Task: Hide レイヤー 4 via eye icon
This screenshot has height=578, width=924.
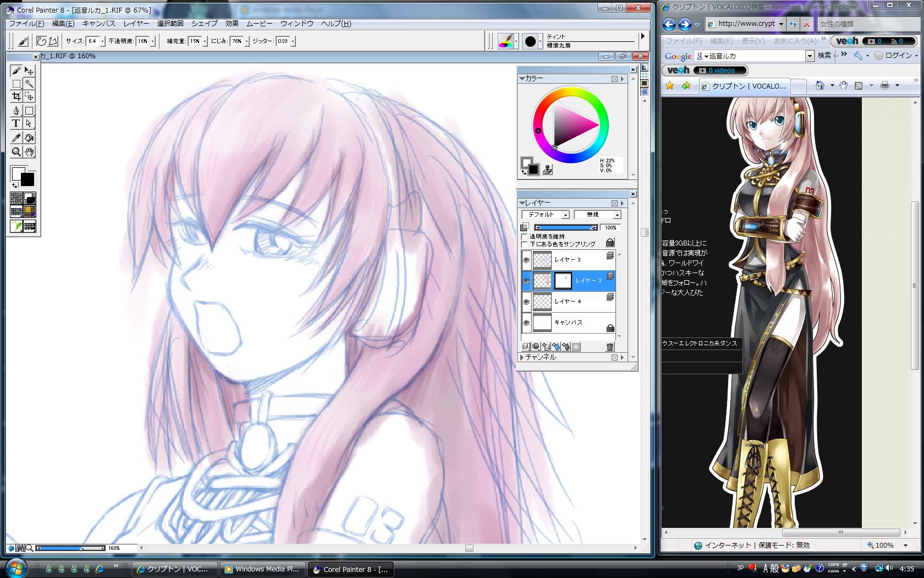Action: click(x=527, y=302)
